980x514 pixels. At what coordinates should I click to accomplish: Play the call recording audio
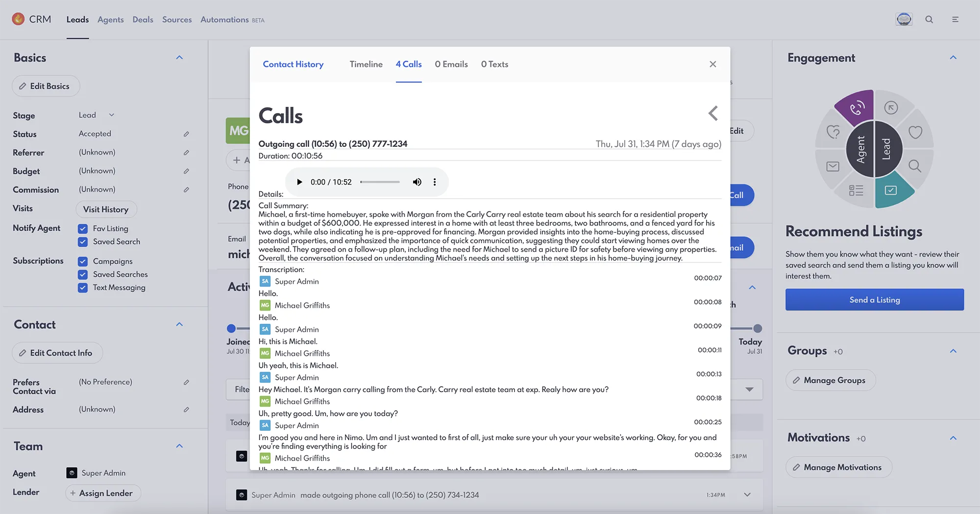pos(299,182)
